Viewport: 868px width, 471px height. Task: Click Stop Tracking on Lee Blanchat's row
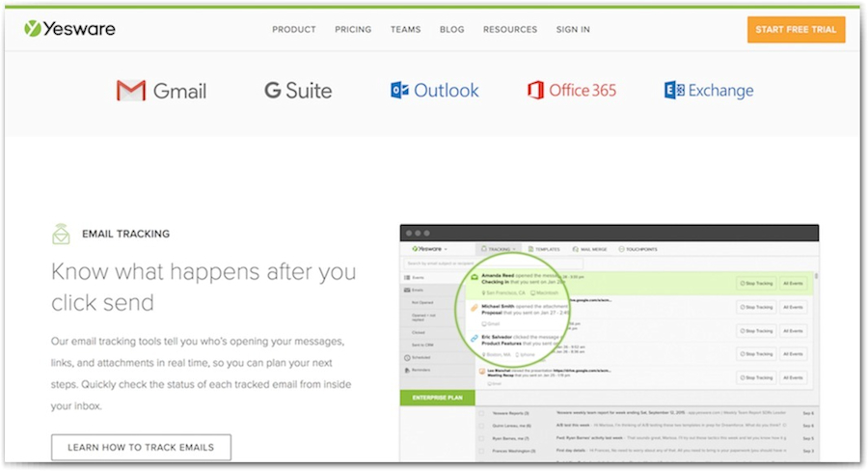pyautogui.click(x=756, y=377)
